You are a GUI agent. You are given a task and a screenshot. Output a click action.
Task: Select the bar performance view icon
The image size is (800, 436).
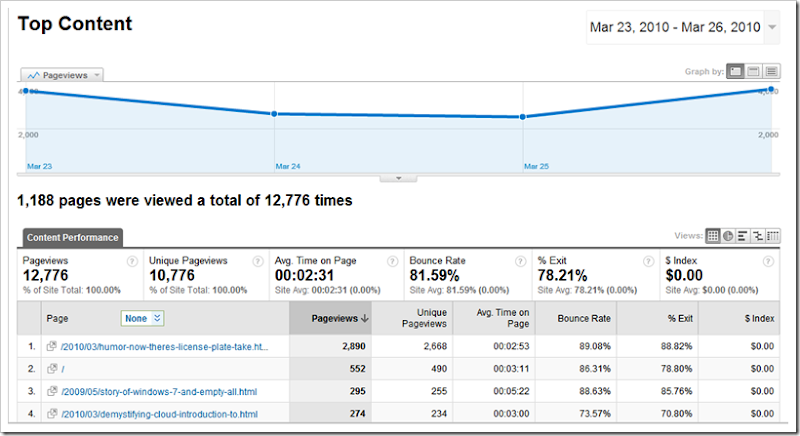click(x=743, y=236)
